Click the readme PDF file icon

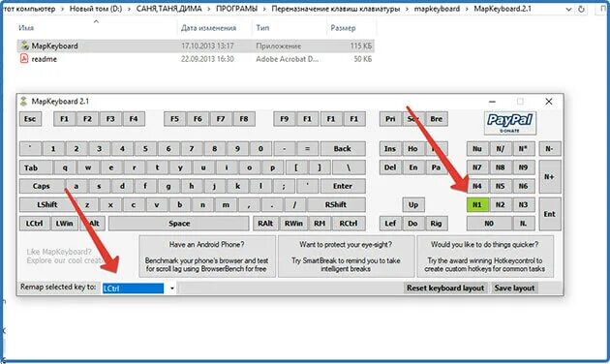click(x=24, y=59)
